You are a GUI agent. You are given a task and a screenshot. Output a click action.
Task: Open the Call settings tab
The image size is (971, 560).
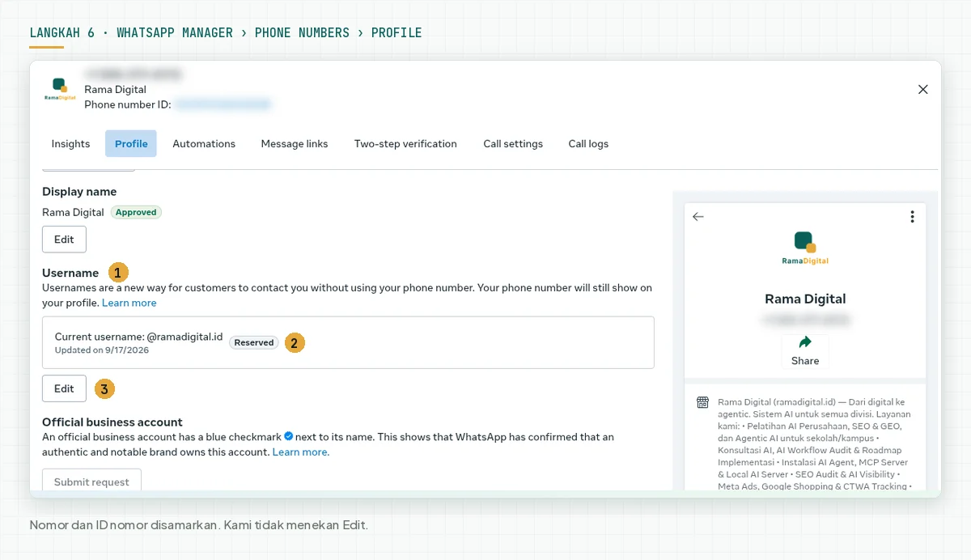(513, 144)
